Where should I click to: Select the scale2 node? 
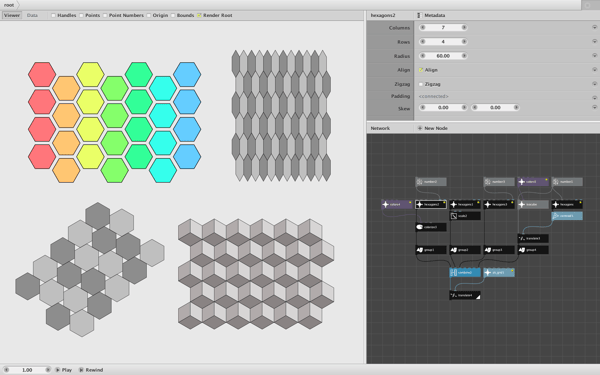465,216
